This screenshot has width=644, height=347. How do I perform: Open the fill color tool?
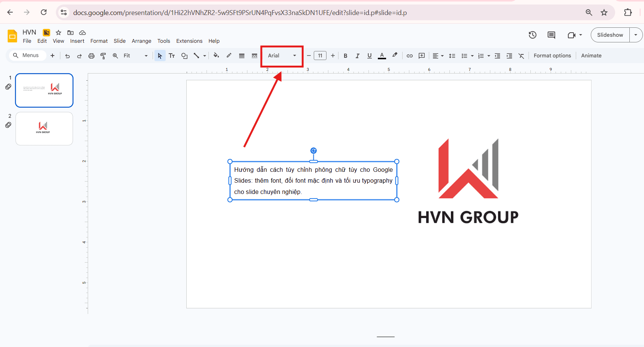216,56
